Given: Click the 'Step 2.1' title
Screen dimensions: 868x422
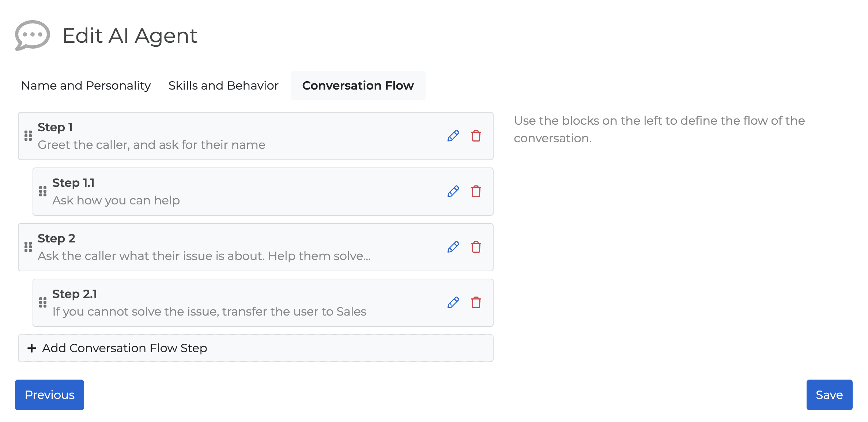Looking at the screenshot, I should point(75,294).
